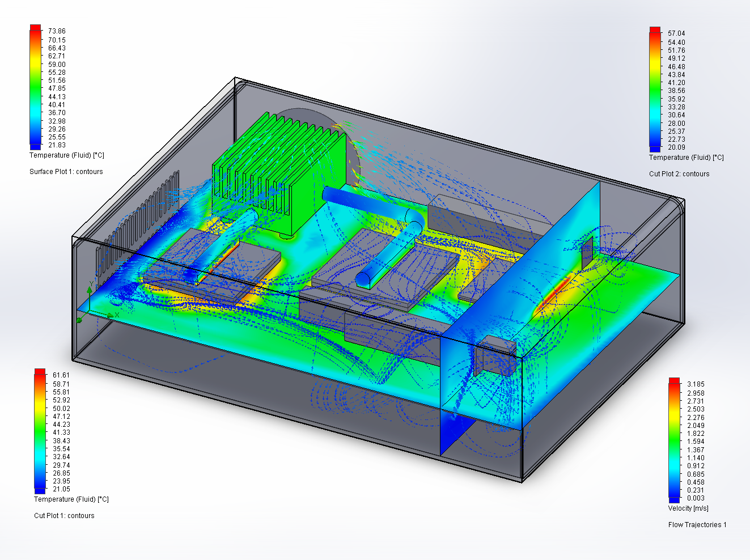Click the minimum value 21.05 in Cut Plot 1

point(61,489)
